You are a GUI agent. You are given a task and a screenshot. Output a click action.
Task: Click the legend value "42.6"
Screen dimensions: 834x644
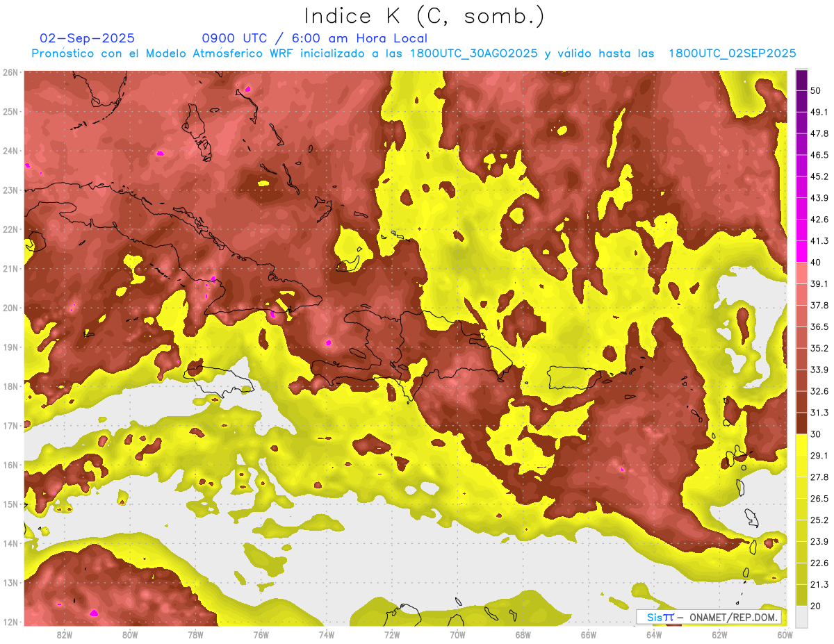tap(819, 220)
